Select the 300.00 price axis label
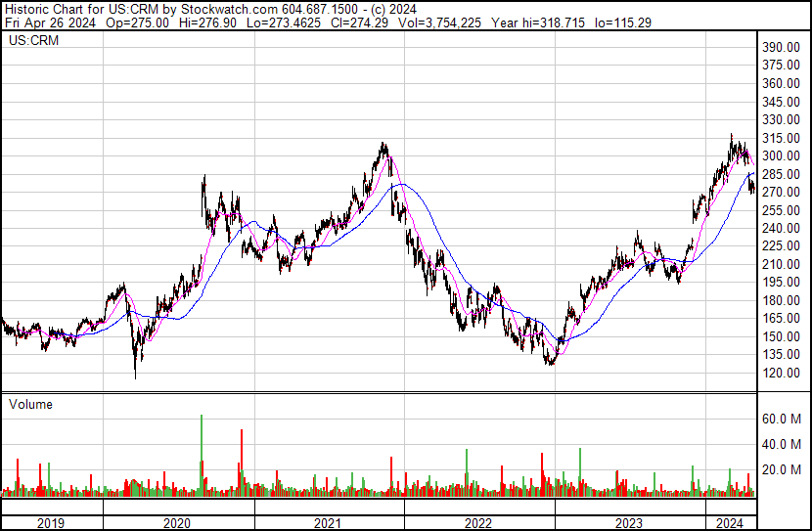The width and height of the screenshot is (812, 531). coord(781,155)
